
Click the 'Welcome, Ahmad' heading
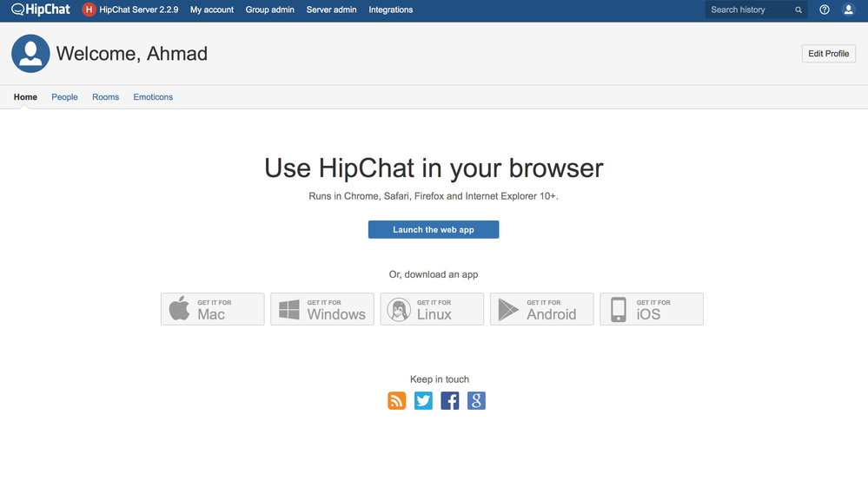point(132,54)
